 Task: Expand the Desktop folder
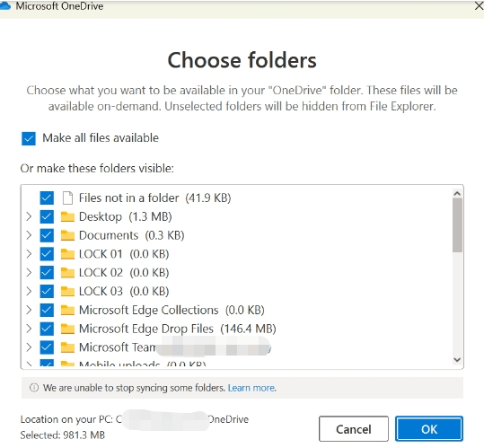[x=29, y=216]
